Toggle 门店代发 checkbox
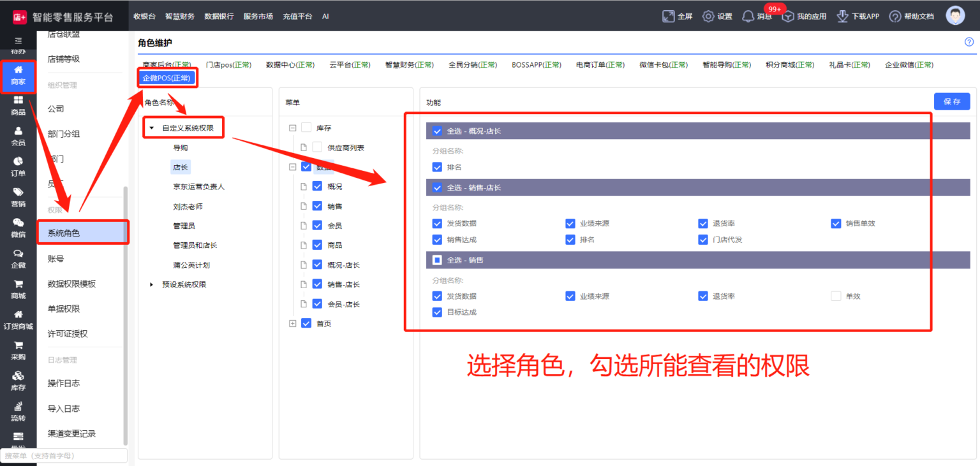Screen dimensions: 980x466 pos(703,240)
